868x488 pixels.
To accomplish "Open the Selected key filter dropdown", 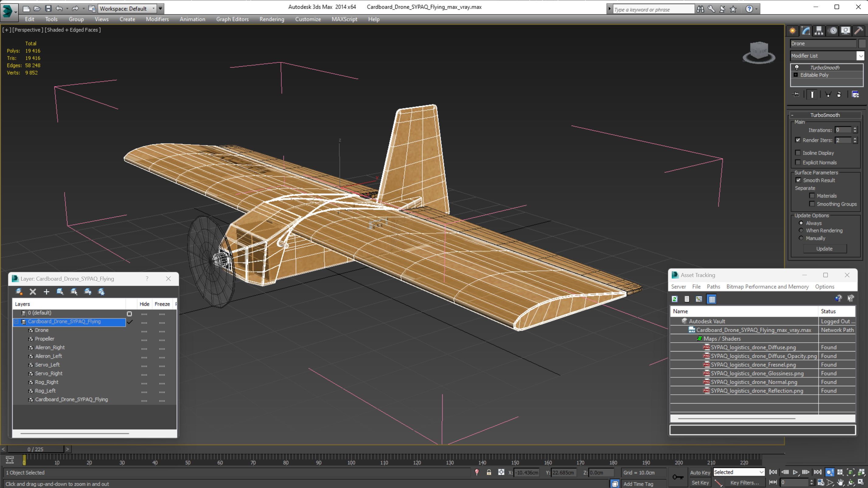I will (x=739, y=472).
